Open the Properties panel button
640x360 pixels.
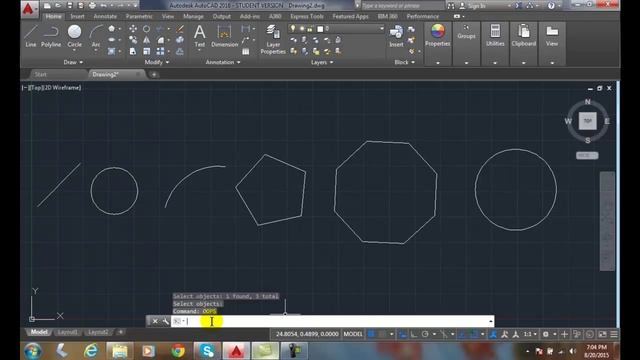click(x=438, y=36)
